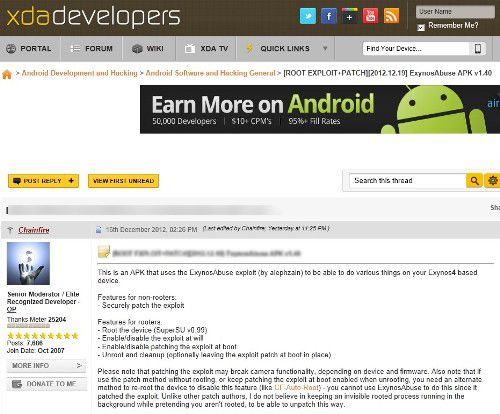Open the Facebook social icon
The width and height of the screenshot is (500, 414).
click(x=329, y=16)
